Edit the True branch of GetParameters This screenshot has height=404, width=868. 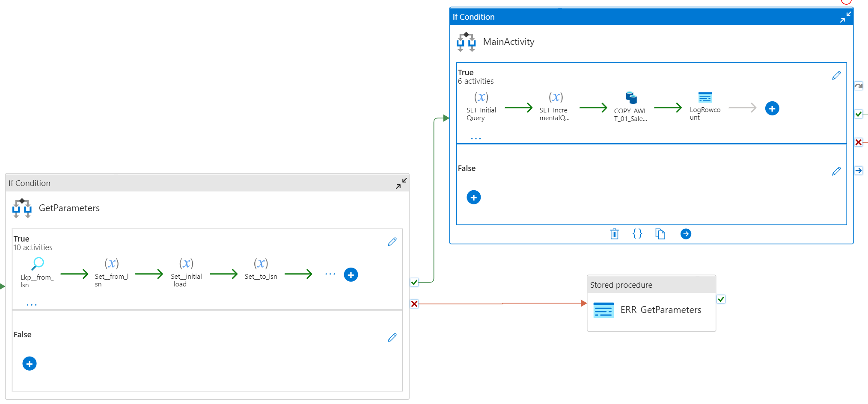(392, 242)
